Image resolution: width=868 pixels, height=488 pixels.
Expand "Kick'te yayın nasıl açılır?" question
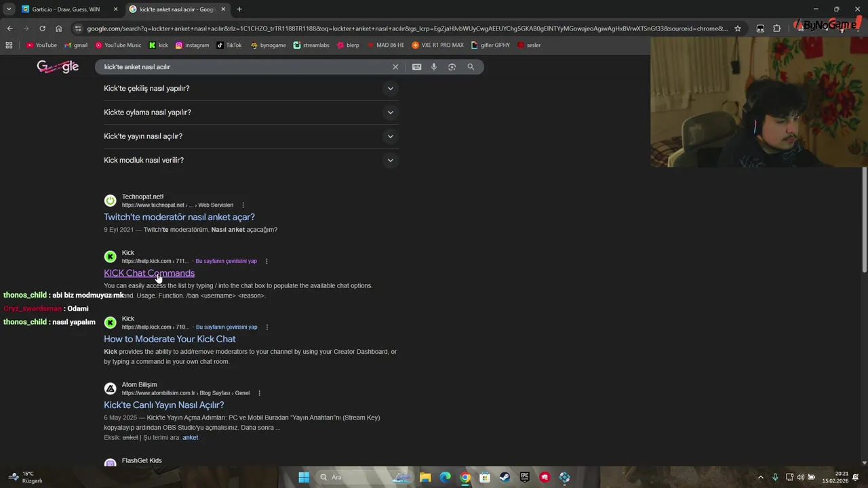250,136
